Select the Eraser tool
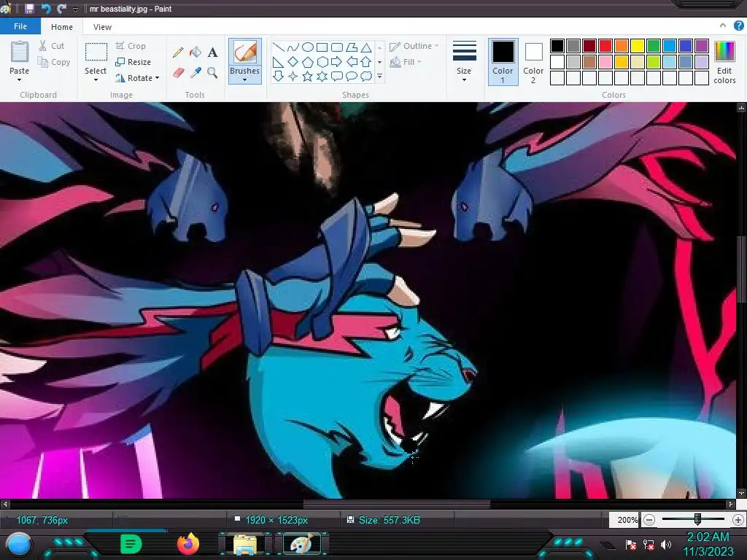The height and width of the screenshot is (560, 747). (178, 73)
